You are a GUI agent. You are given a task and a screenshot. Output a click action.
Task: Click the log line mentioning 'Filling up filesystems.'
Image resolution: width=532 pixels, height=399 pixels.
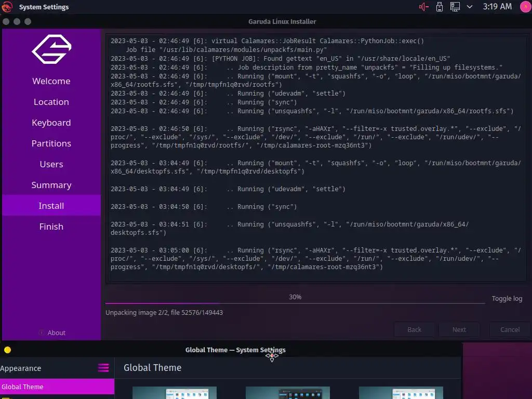307,67
